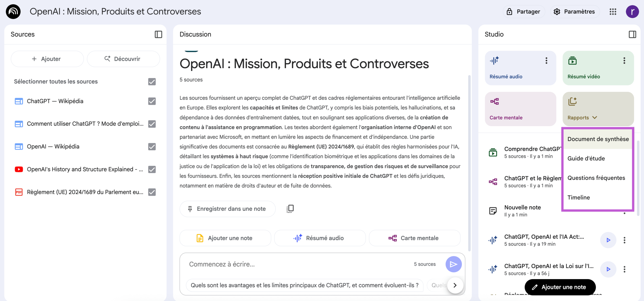Click the send message arrow icon

coord(453,264)
